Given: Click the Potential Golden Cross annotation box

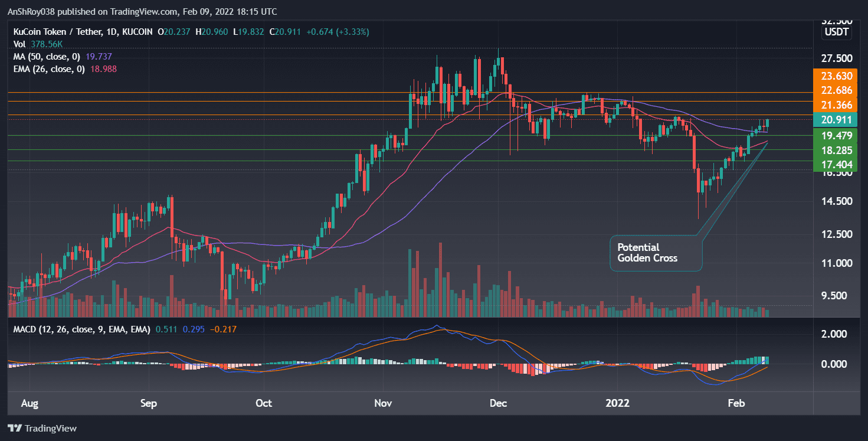Looking at the screenshot, I should [655, 253].
